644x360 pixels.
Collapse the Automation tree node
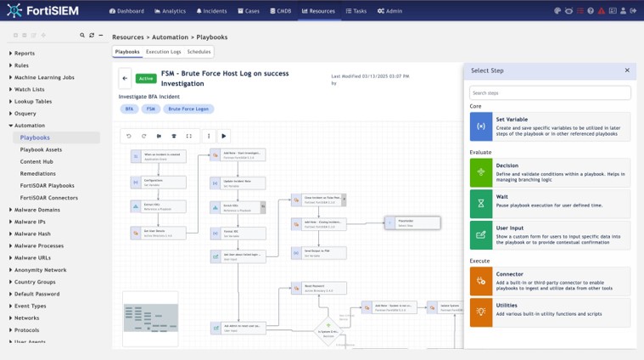point(10,126)
